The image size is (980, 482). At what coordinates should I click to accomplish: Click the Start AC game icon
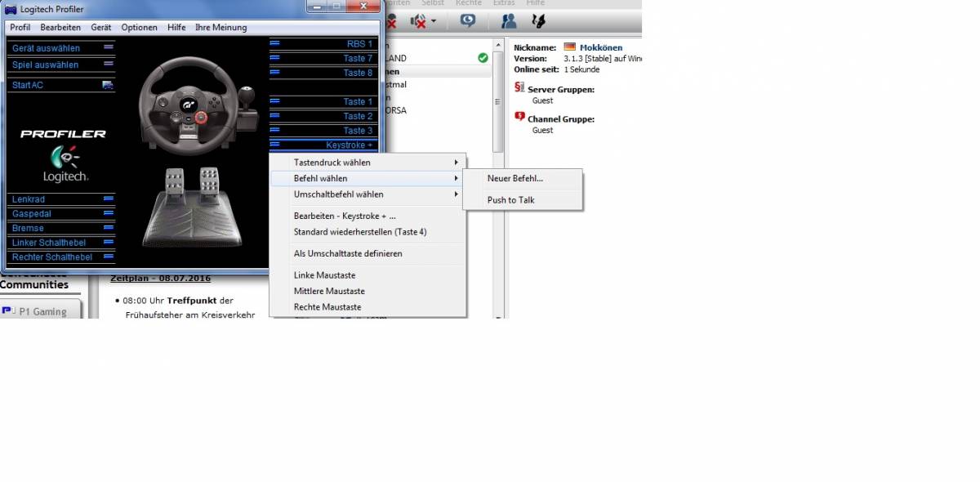107,85
